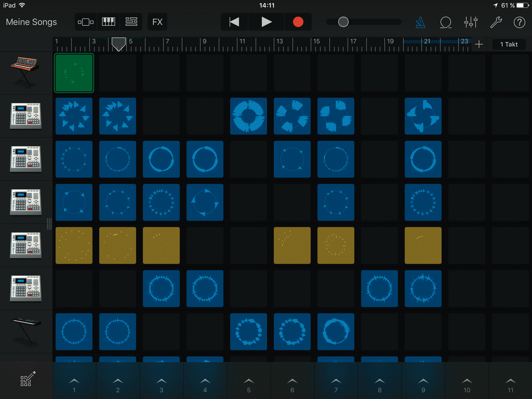This screenshot has height=399, width=532.
Task: Switch to the tracks view
Action: pyautogui.click(x=131, y=22)
